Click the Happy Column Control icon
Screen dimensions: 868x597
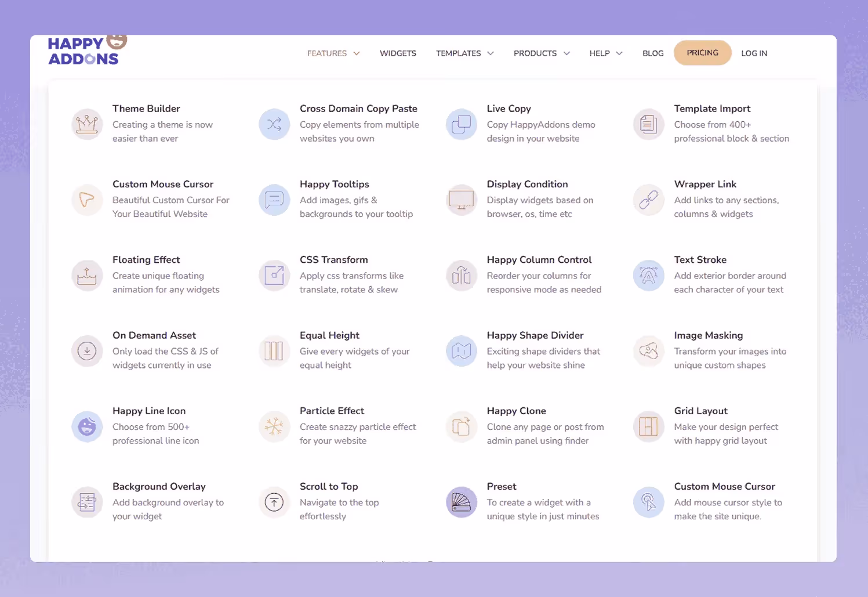(x=462, y=276)
